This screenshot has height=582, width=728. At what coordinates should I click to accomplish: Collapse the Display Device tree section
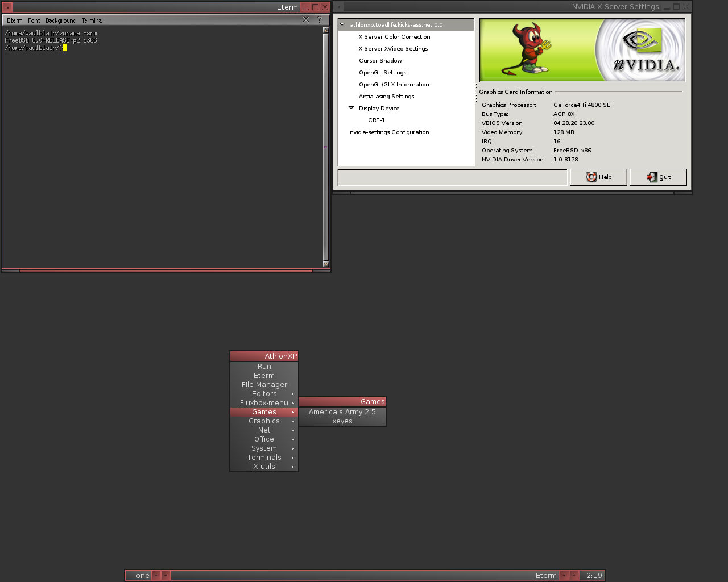[x=351, y=108]
